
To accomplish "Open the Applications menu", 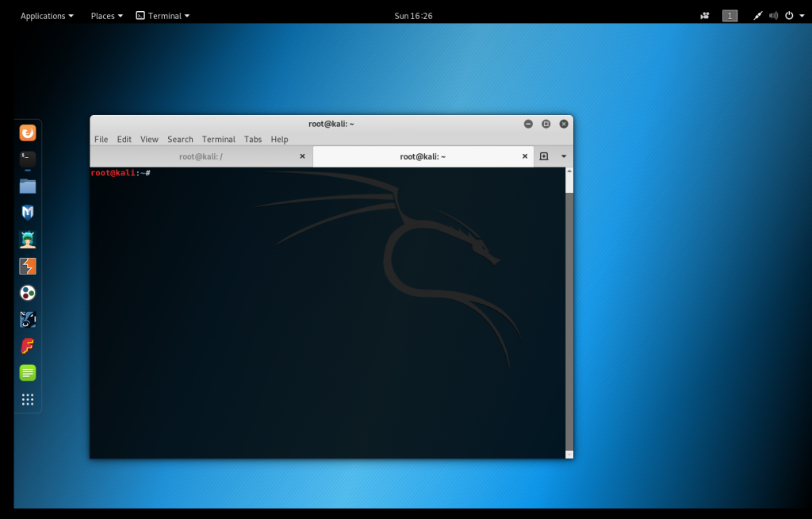I will click(x=47, y=16).
